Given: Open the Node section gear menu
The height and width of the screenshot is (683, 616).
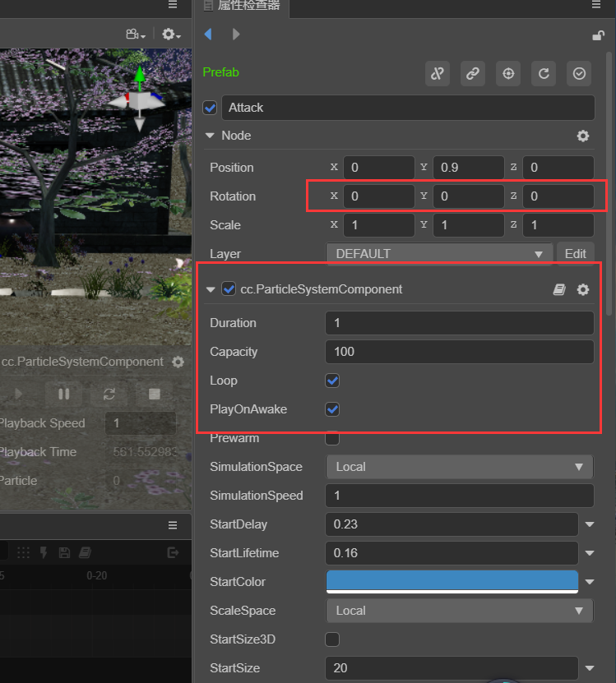Looking at the screenshot, I should pos(583,136).
